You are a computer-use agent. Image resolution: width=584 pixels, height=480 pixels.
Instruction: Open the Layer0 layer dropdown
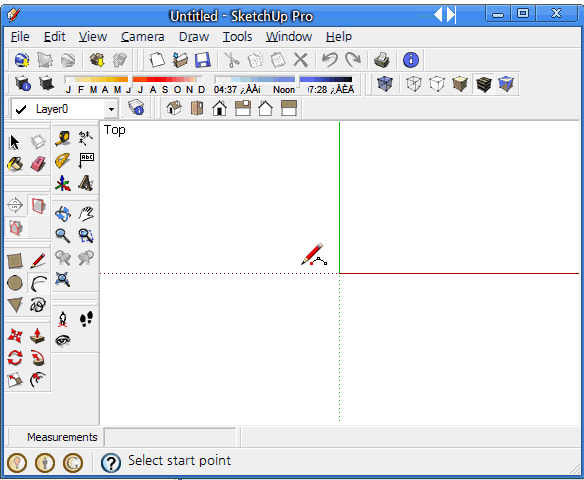111,109
